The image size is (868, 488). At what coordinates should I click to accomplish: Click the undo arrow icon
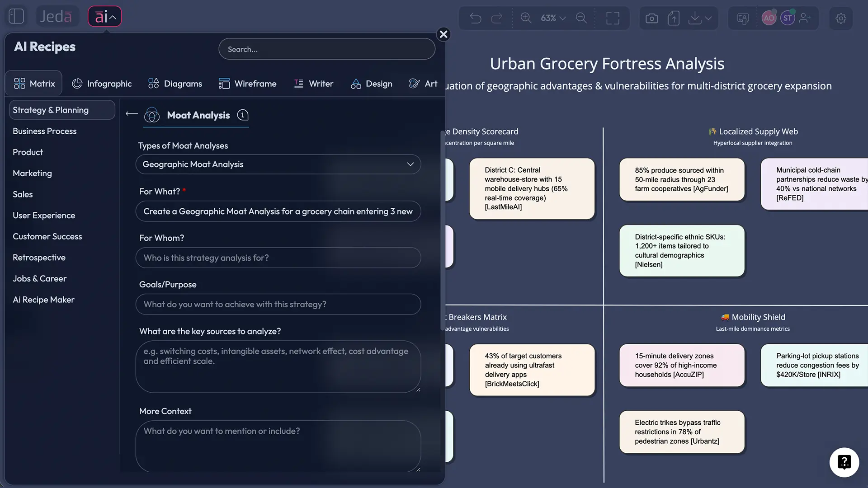[x=476, y=18]
